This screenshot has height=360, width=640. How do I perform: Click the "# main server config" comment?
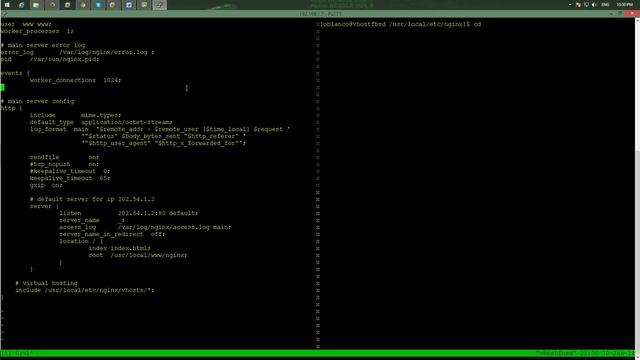coord(37,101)
